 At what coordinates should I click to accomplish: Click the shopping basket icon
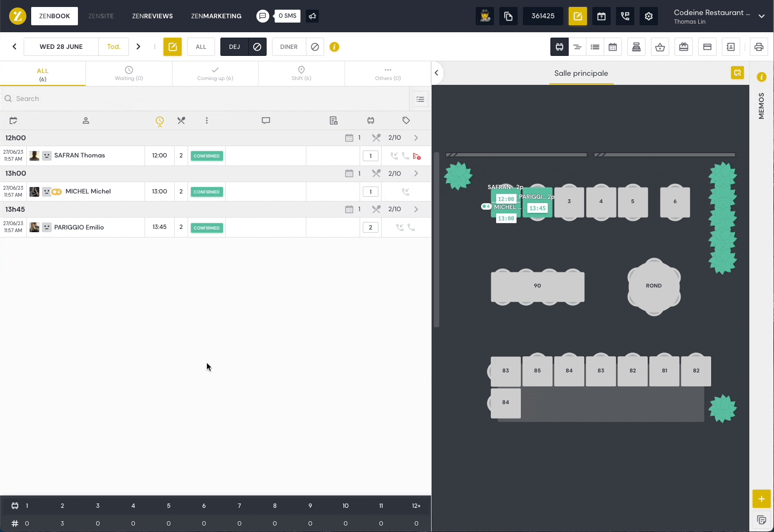click(x=660, y=47)
